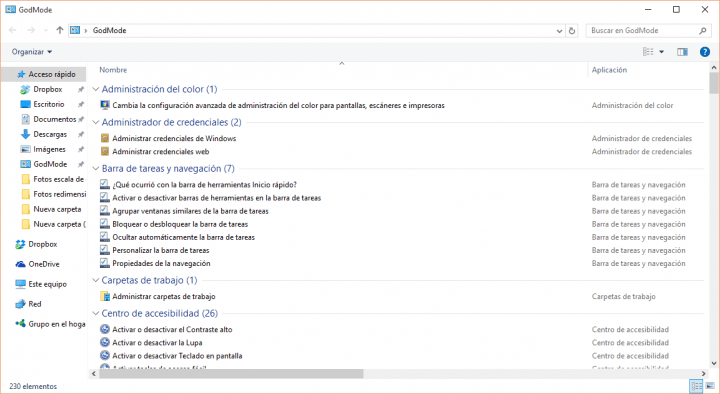Click the back navigation arrow
The width and height of the screenshot is (720, 394).
pos(13,30)
